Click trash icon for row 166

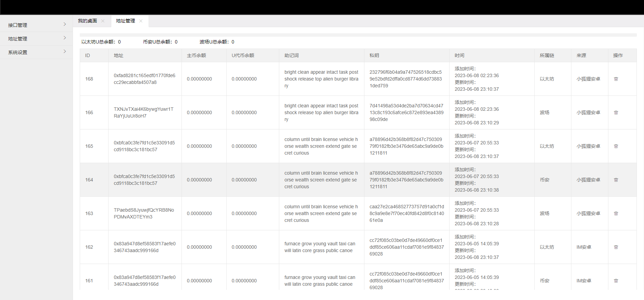616,112
